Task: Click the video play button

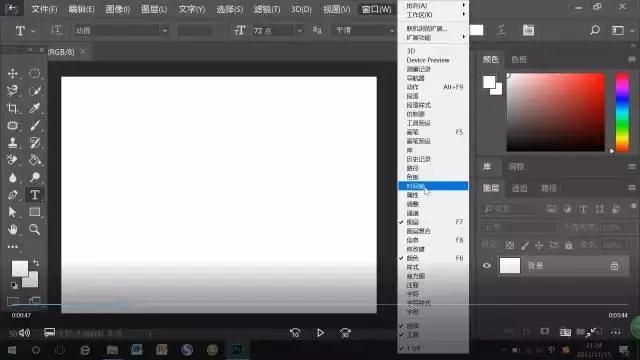Action: [x=320, y=333]
